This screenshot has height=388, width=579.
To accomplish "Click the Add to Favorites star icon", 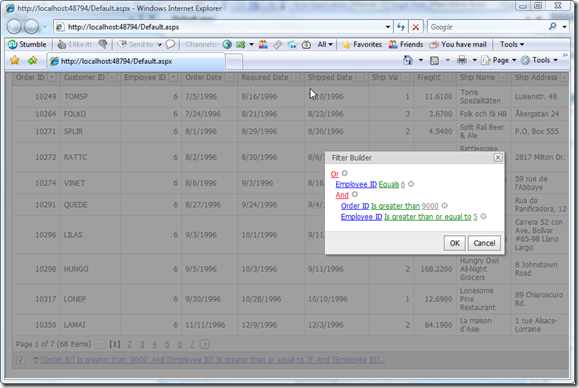I will pos(32,60).
